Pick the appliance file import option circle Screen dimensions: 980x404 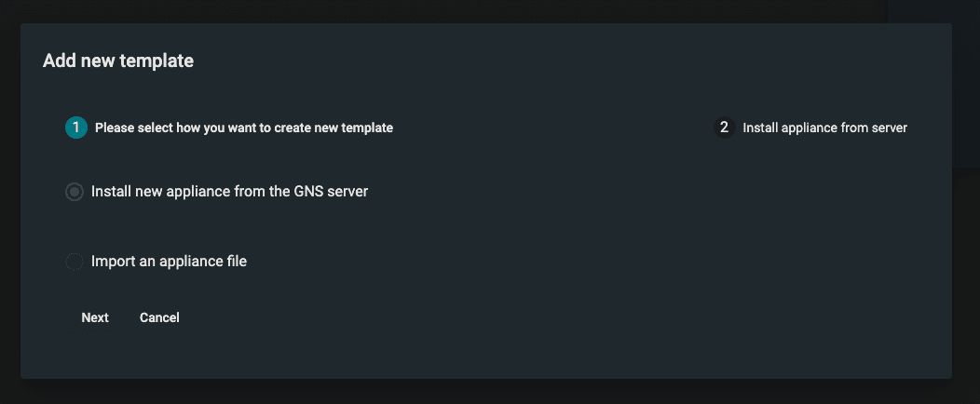[x=75, y=262]
